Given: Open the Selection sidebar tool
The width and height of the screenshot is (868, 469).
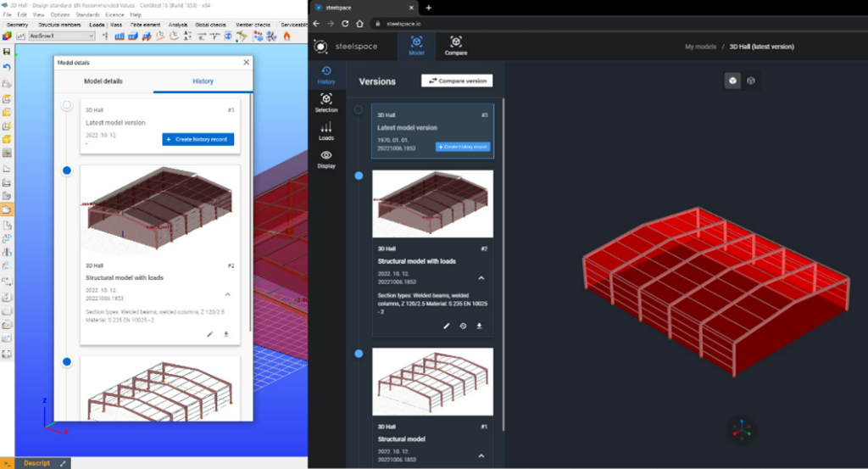Looking at the screenshot, I should (x=326, y=103).
